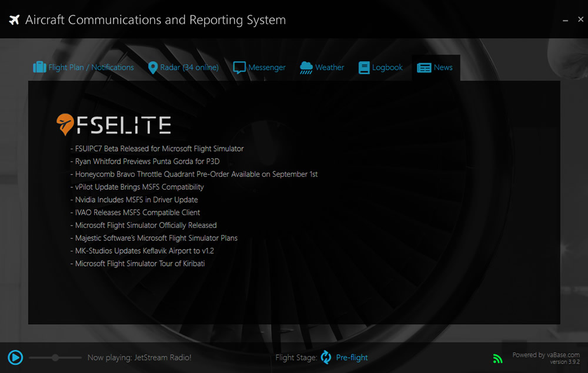Click the Messenger chat bubble icon
588x373 pixels.
click(x=239, y=68)
